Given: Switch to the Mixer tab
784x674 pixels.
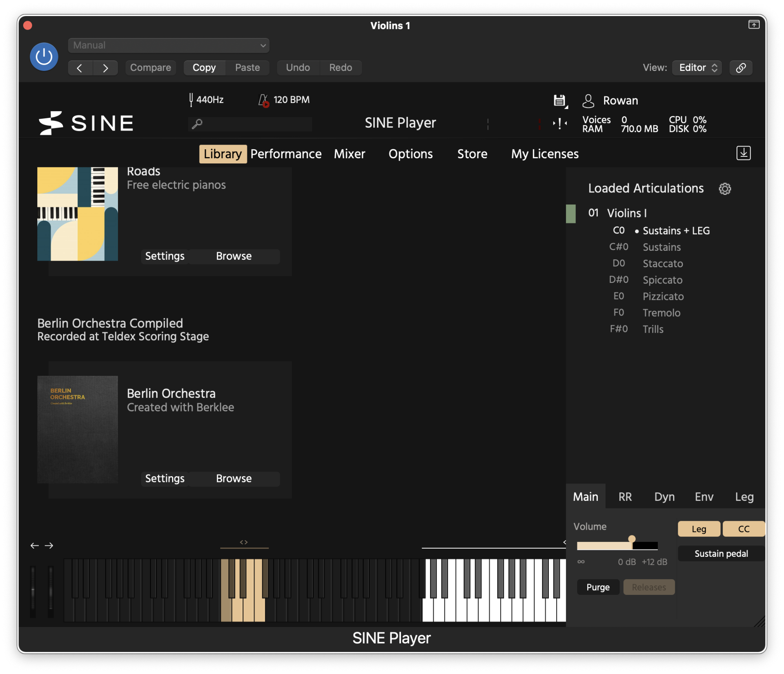Looking at the screenshot, I should click(x=349, y=154).
